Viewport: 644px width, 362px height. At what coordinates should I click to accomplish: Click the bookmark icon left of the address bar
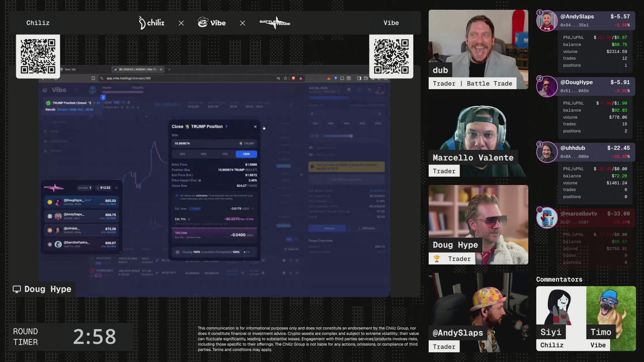(x=93, y=78)
